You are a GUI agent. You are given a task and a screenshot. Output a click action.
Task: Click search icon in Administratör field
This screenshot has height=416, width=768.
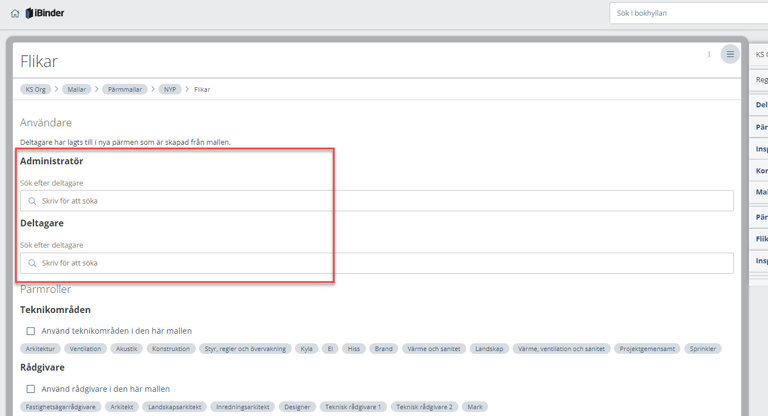[32, 201]
